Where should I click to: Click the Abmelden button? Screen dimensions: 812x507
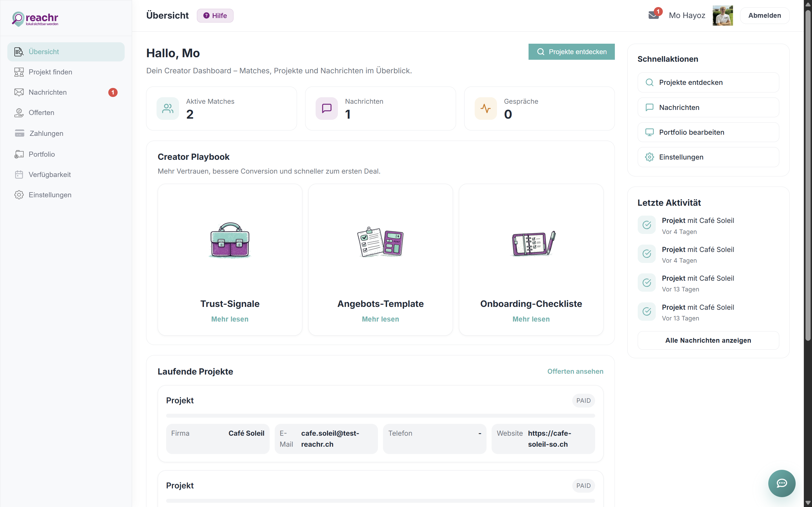(x=765, y=16)
